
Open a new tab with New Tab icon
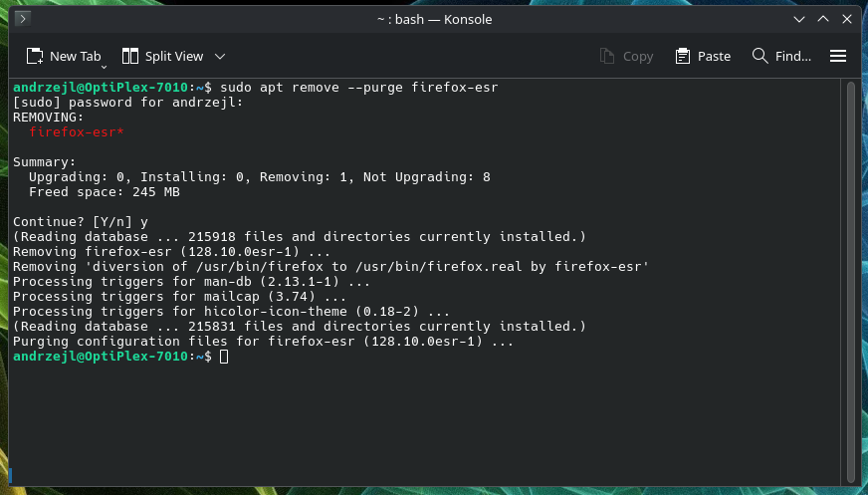(35, 56)
